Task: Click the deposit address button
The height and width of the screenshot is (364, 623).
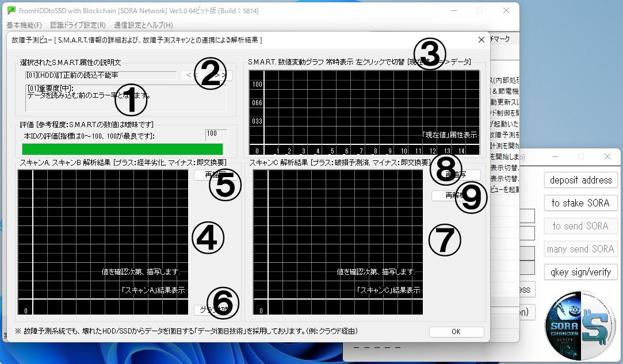Action: coord(580,180)
